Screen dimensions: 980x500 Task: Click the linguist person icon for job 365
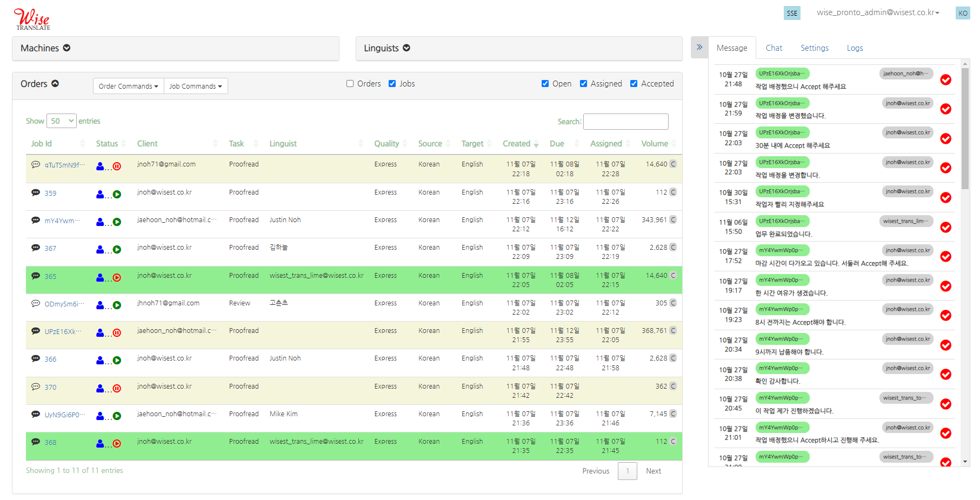pyautogui.click(x=100, y=277)
